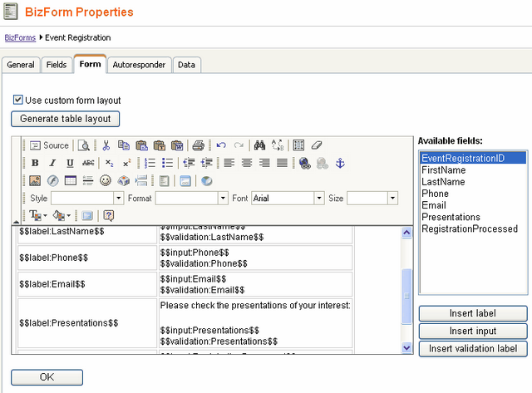This screenshot has width=532, height=393.
Task: Click the About help icon
Action: [109, 215]
